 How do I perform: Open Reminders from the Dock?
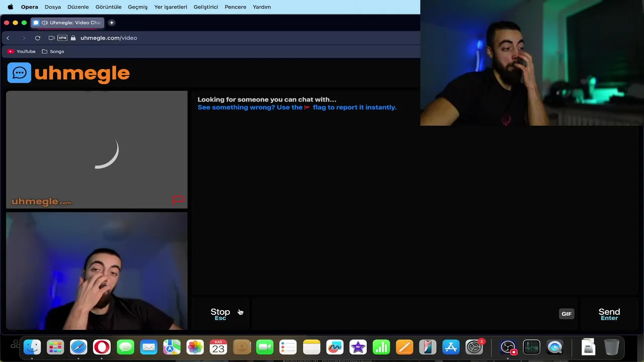288,347
